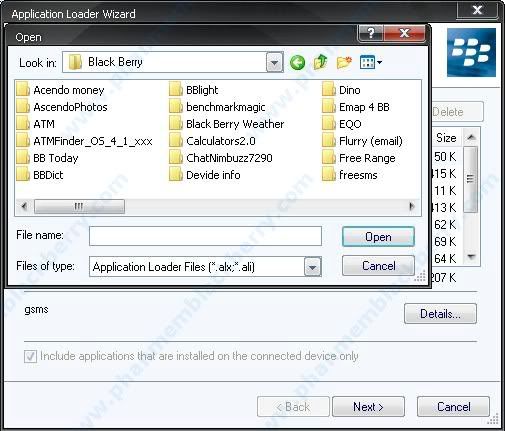The width and height of the screenshot is (505, 431).
Task: Select the Flurry (email) folder
Action: click(x=362, y=141)
